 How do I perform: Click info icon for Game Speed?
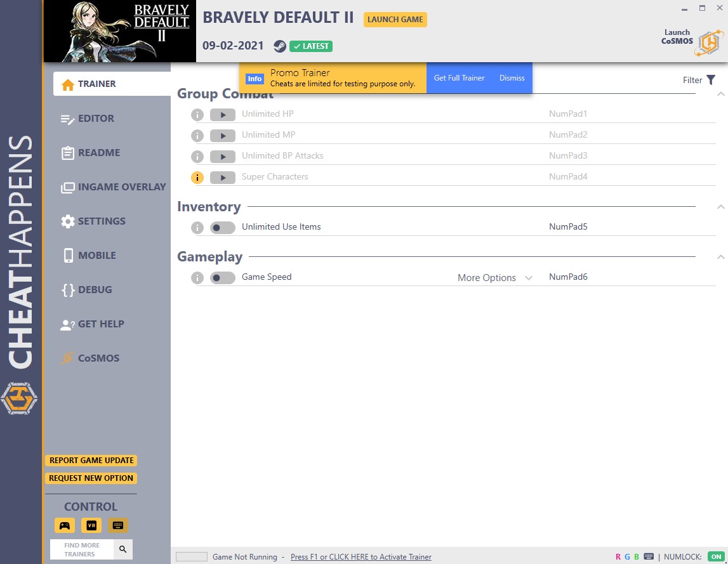point(197,278)
